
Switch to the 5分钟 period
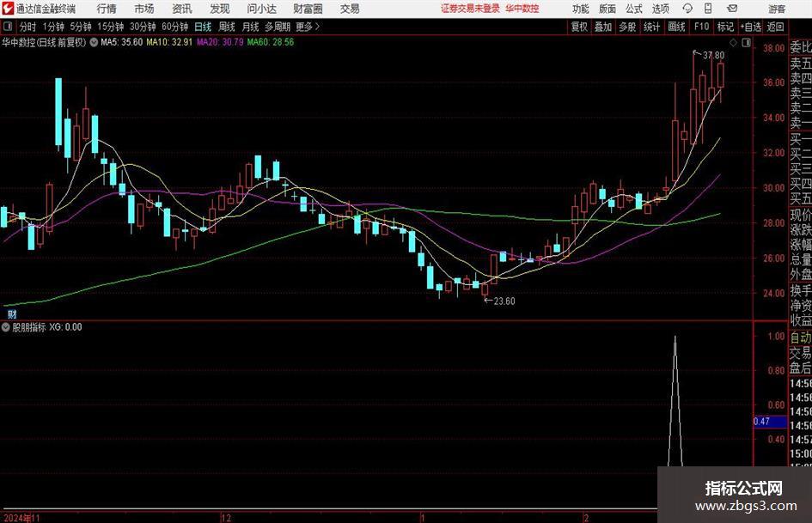click(x=81, y=27)
